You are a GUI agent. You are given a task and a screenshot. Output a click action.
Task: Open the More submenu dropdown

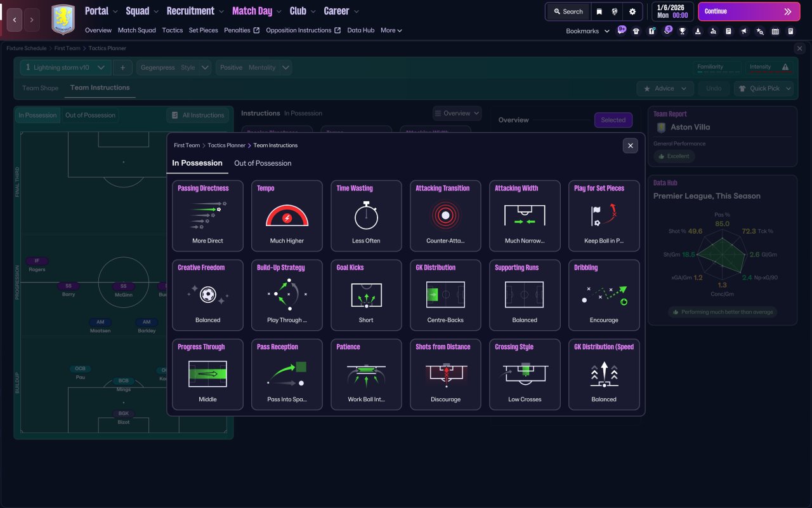tap(391, 30)
